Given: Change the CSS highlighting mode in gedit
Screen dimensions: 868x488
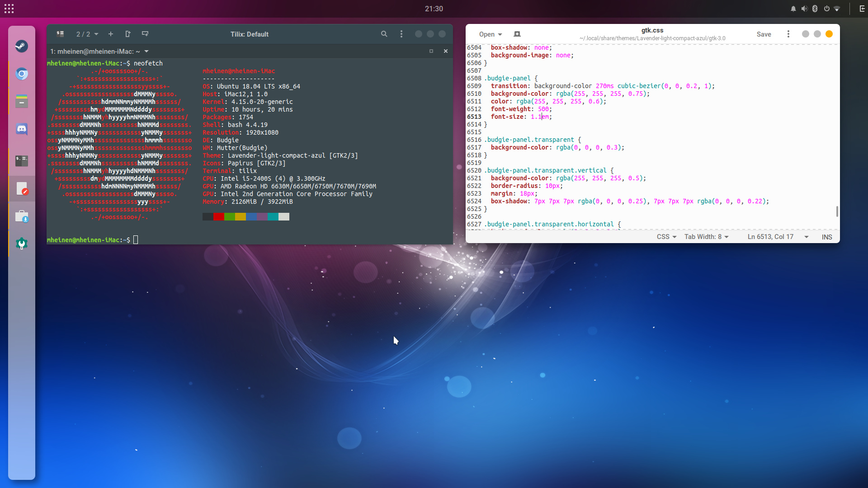Looking at the screenshot, I should click(x=666, y=237).
